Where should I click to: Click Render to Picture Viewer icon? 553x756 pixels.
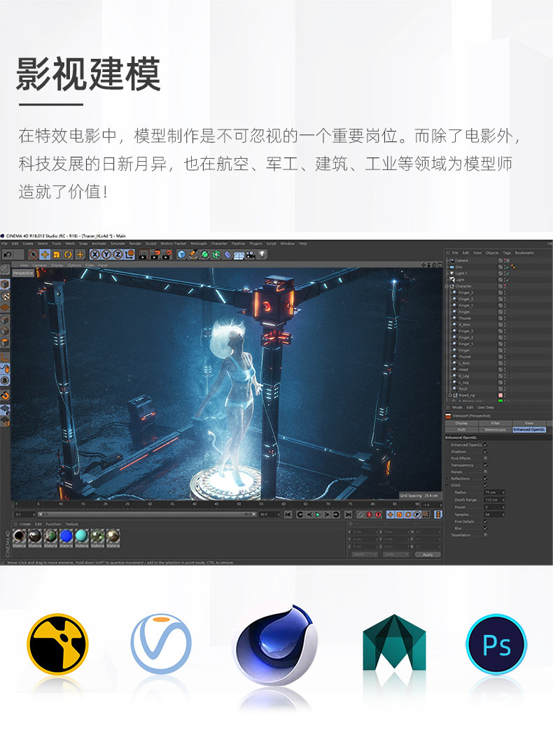(x=155, y=255)
